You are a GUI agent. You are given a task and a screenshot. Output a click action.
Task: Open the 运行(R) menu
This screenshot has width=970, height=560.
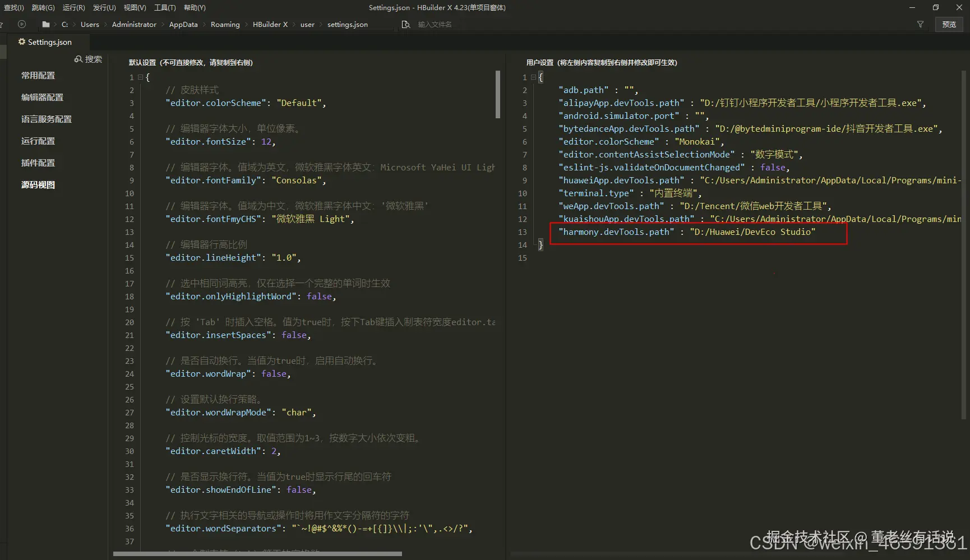point(73,7)
